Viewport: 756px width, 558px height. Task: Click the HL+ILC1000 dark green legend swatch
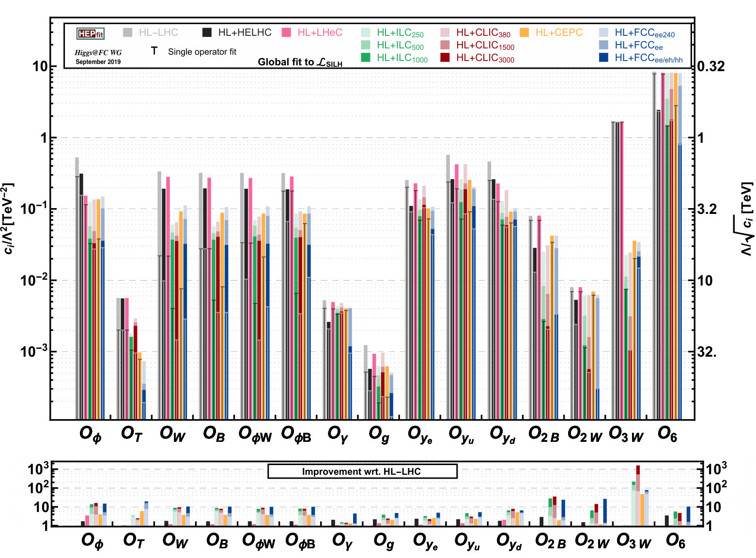click(x=366, y=58)
